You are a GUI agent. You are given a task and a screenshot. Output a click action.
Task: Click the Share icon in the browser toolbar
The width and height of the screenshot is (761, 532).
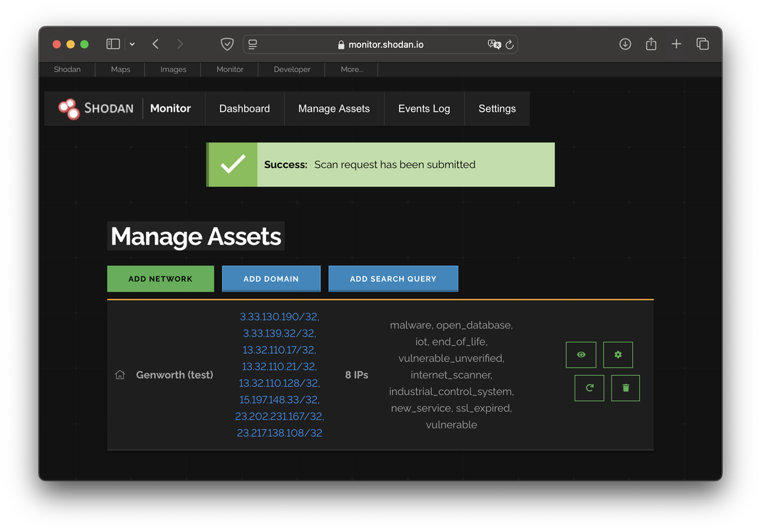pos(650,43)
